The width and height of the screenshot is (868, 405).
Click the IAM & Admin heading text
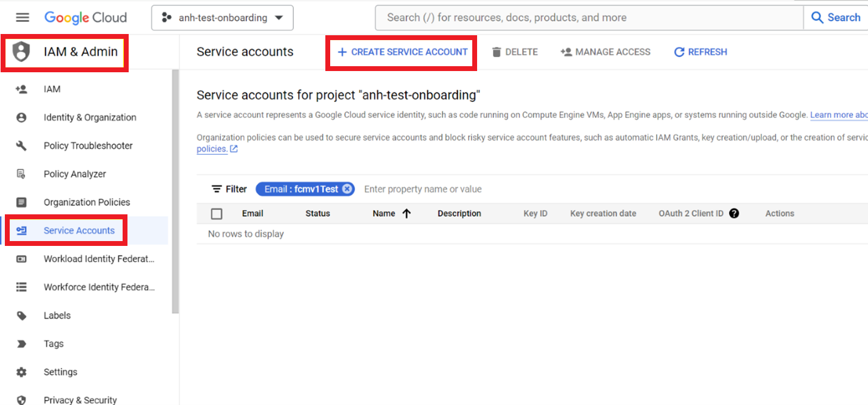(81, 52)
